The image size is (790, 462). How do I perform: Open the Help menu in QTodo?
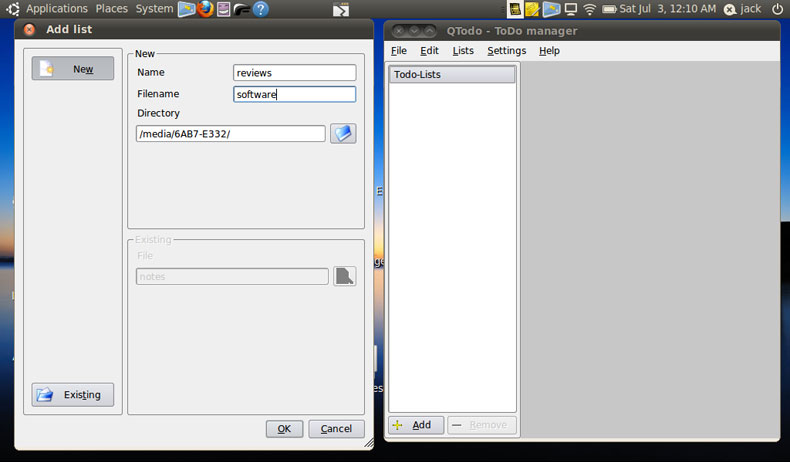click(x=549, y=50)
